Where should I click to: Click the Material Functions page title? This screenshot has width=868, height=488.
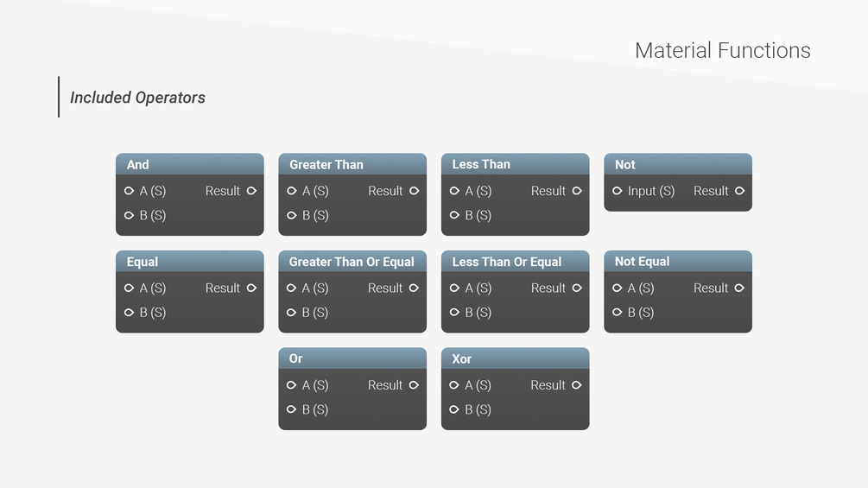(722, 51)
